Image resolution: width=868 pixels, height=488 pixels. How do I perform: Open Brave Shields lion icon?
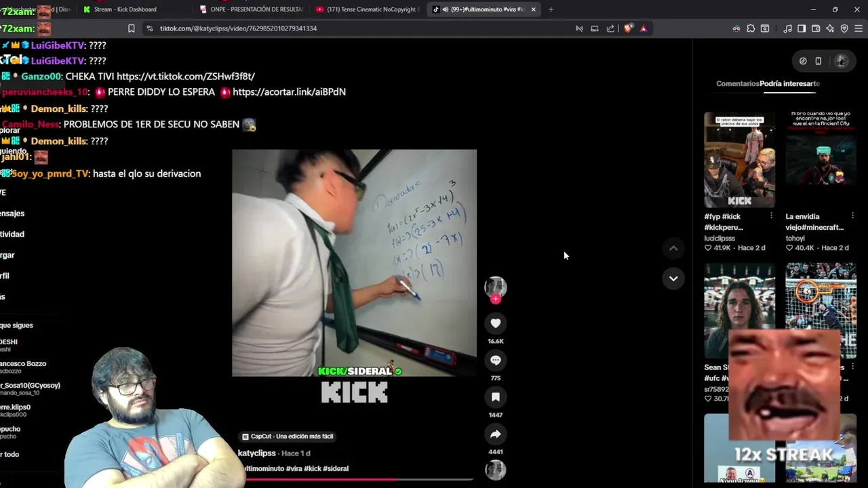[x=628, y=28]
